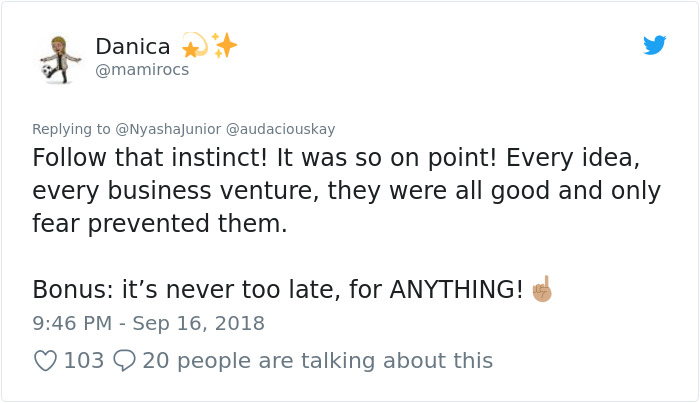Click the reply speech bubble icon

[x=125, y=360]
